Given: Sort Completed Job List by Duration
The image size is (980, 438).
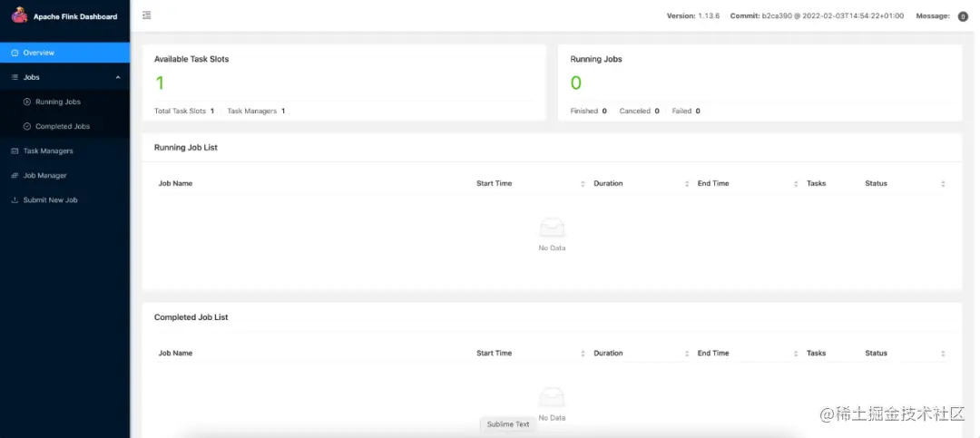Looking at the screenshot, I should click(x=687, y=354).
